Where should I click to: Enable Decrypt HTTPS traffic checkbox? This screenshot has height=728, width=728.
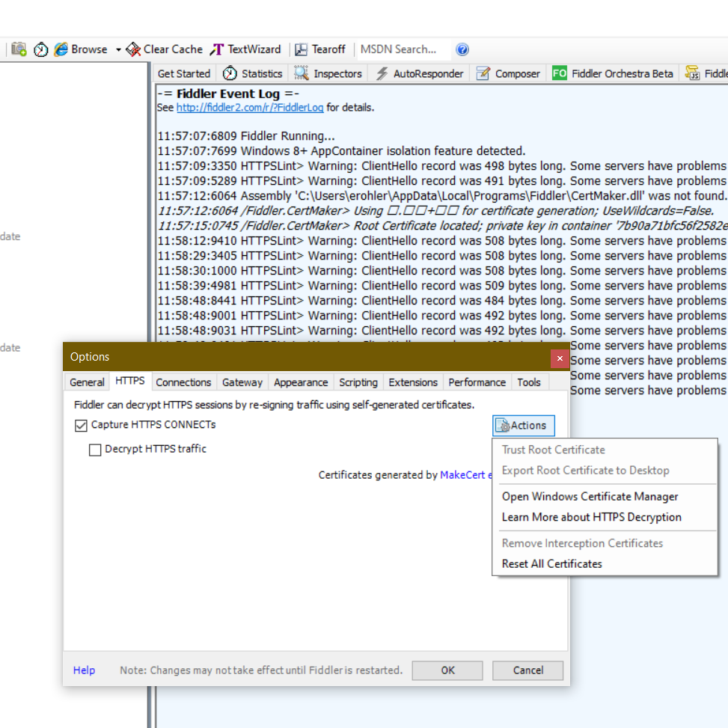coord(95,450)
